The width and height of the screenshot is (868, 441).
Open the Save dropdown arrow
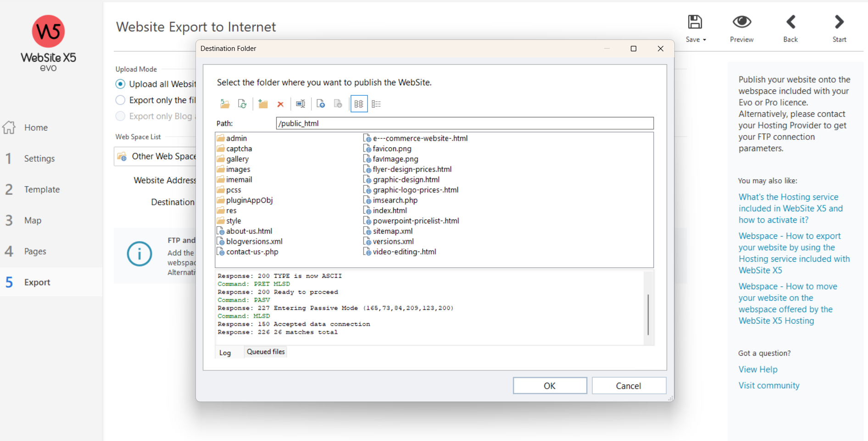[x=704, y=40]
